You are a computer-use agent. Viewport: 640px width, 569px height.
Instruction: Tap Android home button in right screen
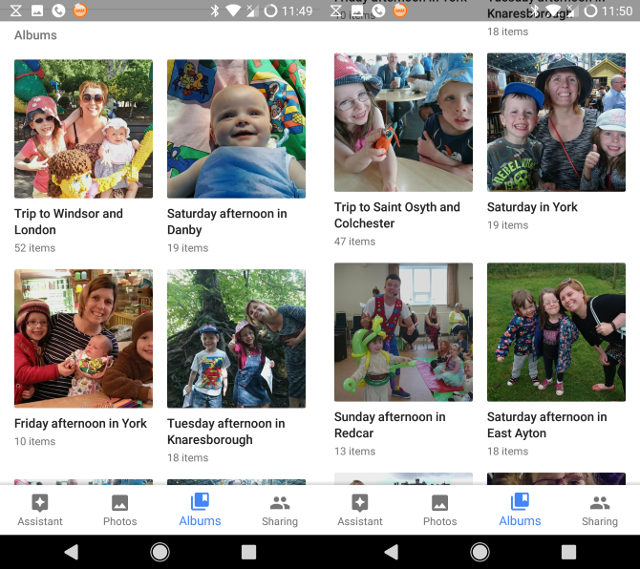click(480, 552)
